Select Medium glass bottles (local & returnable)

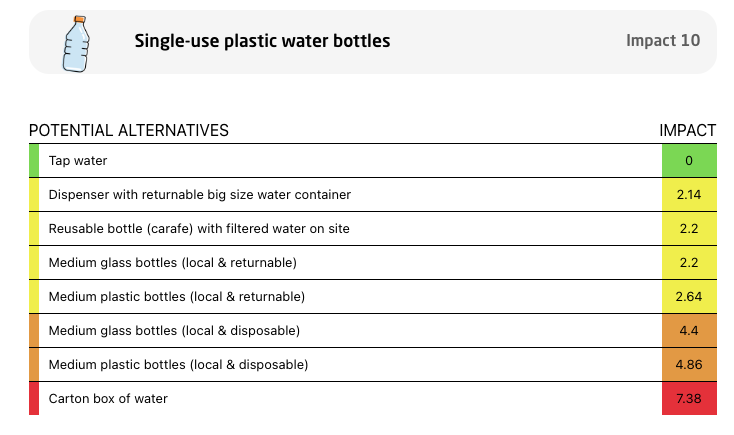173,262
